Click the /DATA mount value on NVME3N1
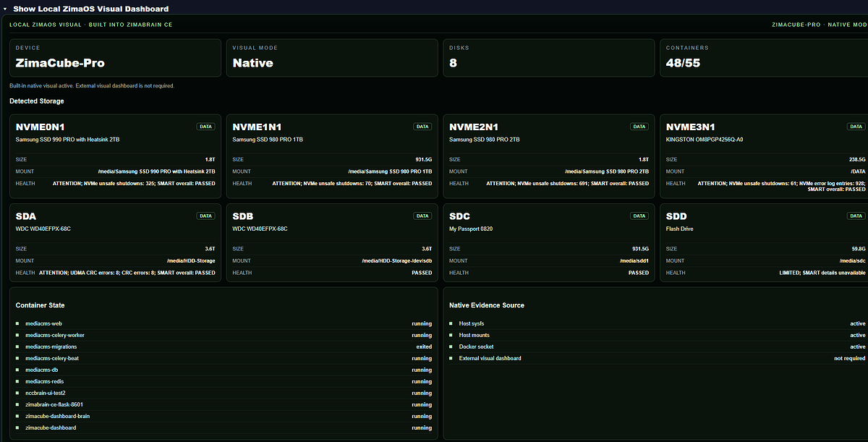The image size is (868, 442). (x=858, y=171)
